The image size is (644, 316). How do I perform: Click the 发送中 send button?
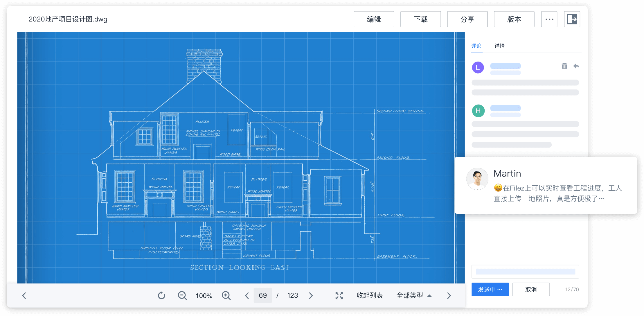[x=490, y=289]
